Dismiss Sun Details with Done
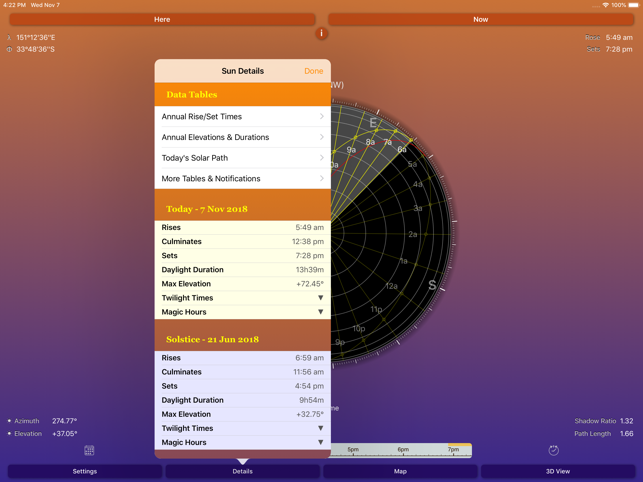This screenshot has height=482, width=643. click(x=313, y=71)
